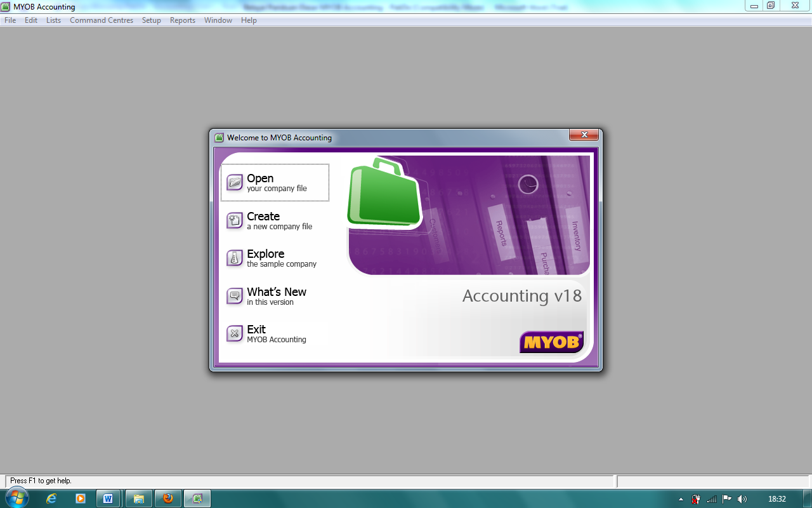Screen dimensions: 812x508
Task: Open the Command Centres menu
Action: [x=101, y=20]
